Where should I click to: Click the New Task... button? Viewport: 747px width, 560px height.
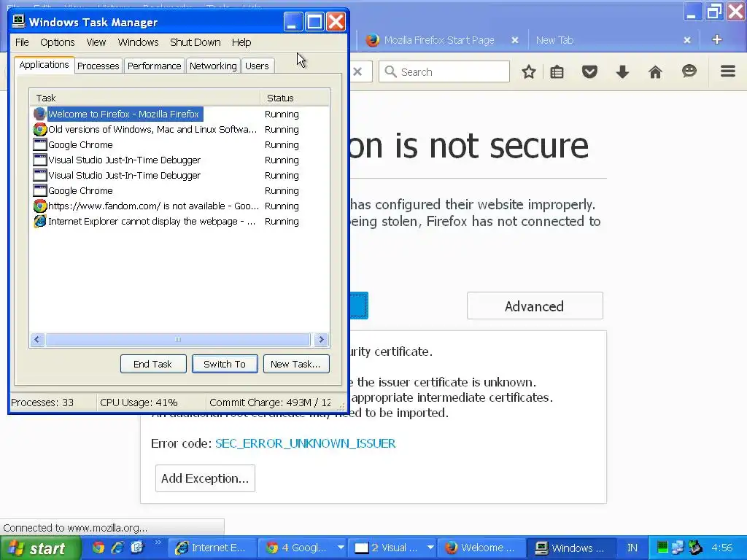click(x=296, y=365)
